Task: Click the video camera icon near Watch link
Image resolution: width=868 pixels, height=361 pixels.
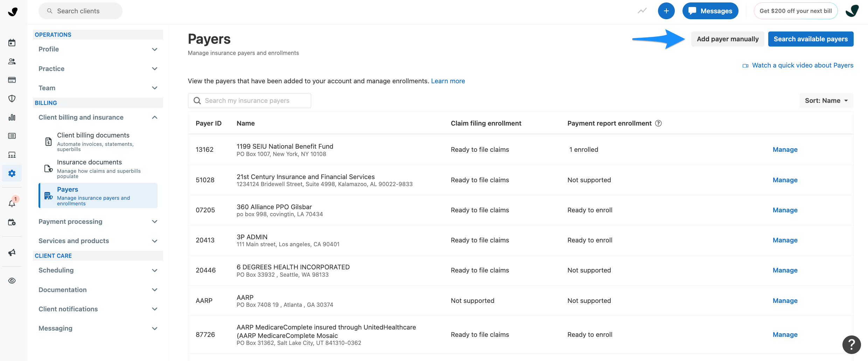Action: [745, 65]
